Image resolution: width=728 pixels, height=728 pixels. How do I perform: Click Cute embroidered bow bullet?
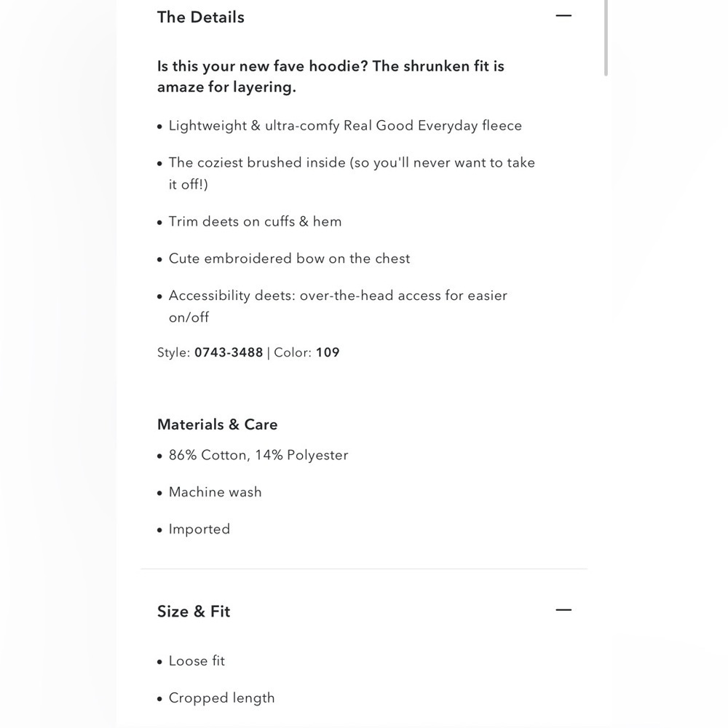(289, 258)
